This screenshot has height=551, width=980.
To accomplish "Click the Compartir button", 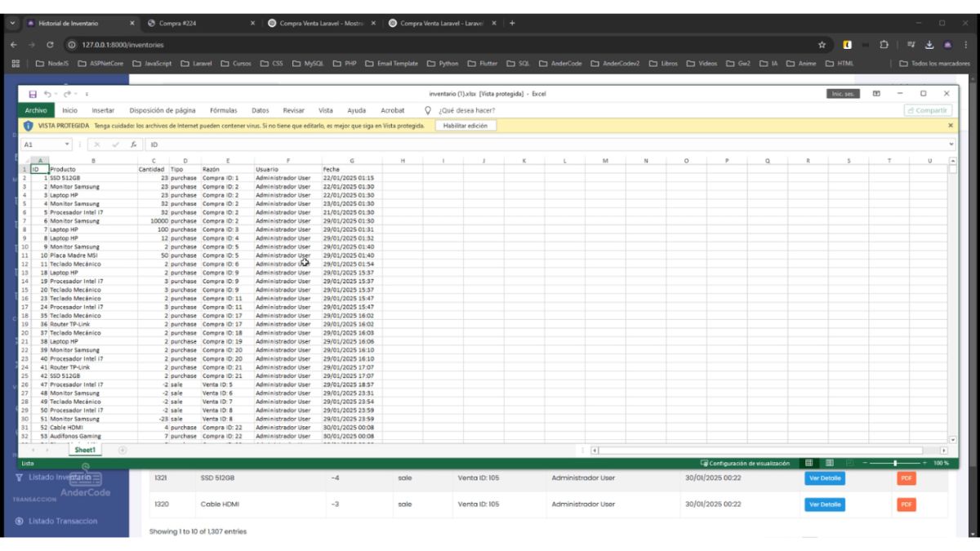I will (x=928, y=110).
